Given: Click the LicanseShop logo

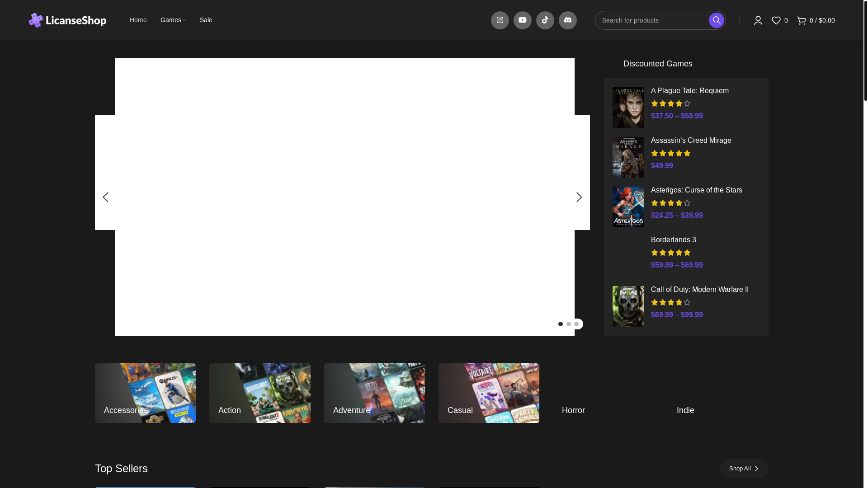Looking at the screenshot, I should [67, 20].
